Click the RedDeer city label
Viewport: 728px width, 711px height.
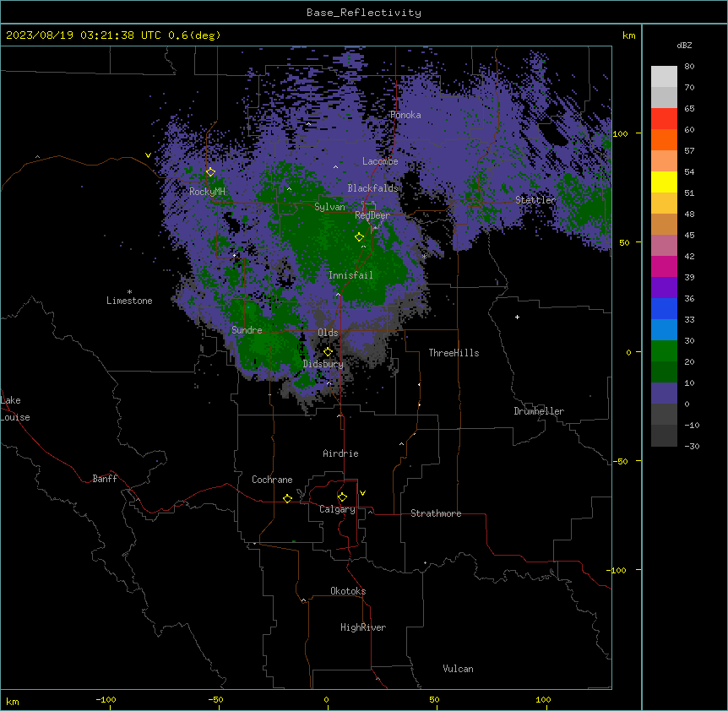[372, 215]
